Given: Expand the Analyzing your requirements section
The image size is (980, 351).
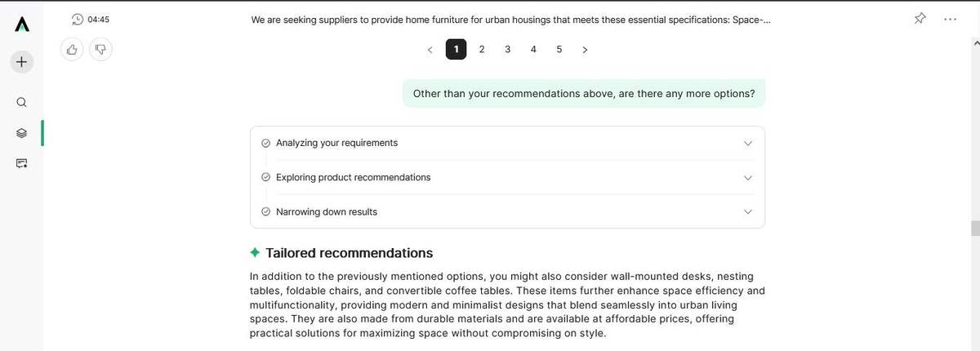Looking at the screenshot, I should [747, 143].
